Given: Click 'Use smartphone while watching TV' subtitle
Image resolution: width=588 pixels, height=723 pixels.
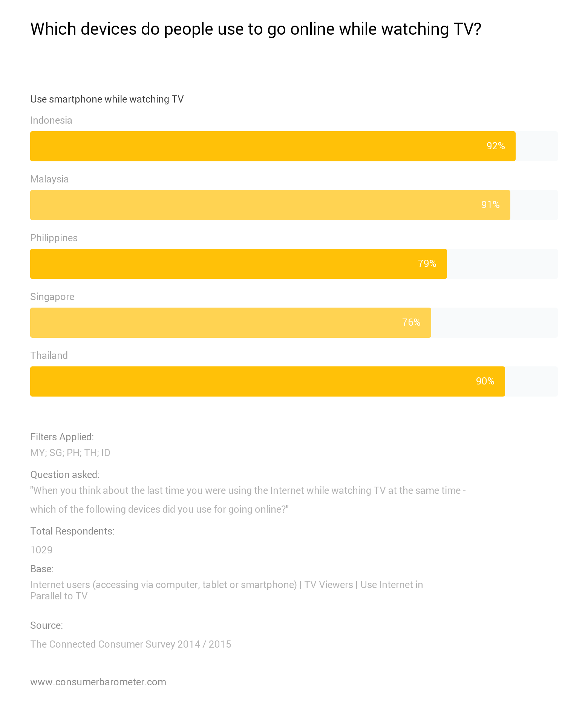Looking at the screenshot, I should click(x=107, y=99).
